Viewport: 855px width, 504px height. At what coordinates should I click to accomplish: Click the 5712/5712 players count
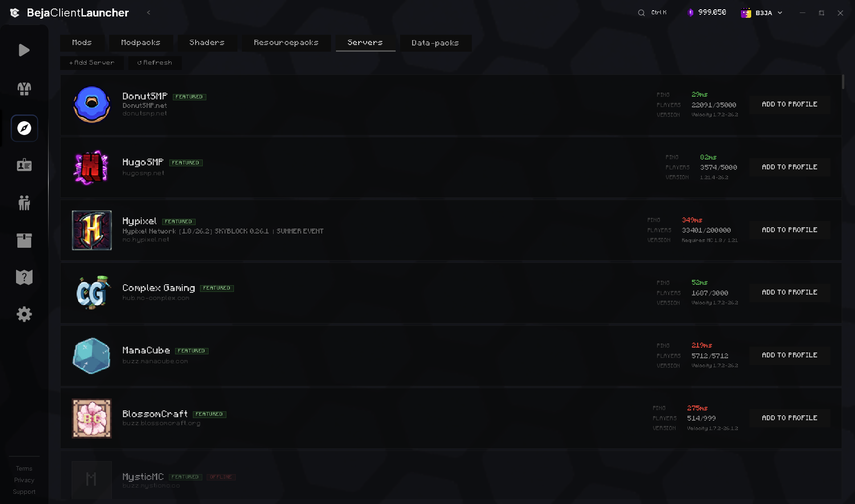click(710, 356)
